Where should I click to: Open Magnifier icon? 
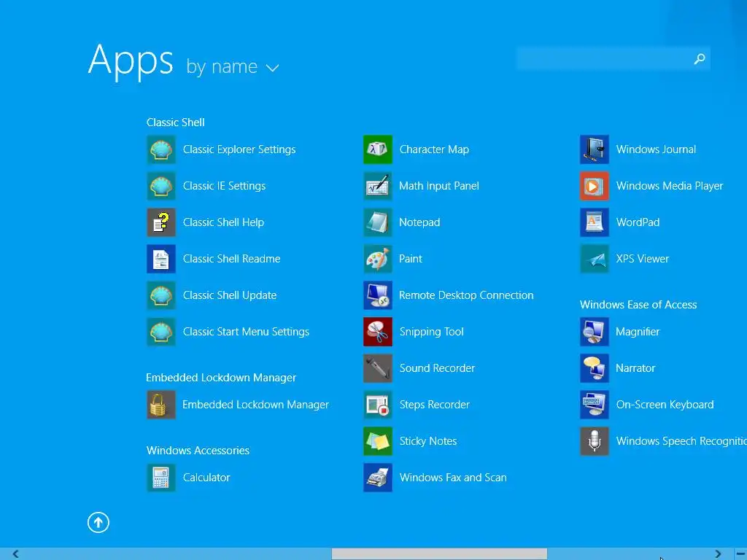[x=594, y=332]
